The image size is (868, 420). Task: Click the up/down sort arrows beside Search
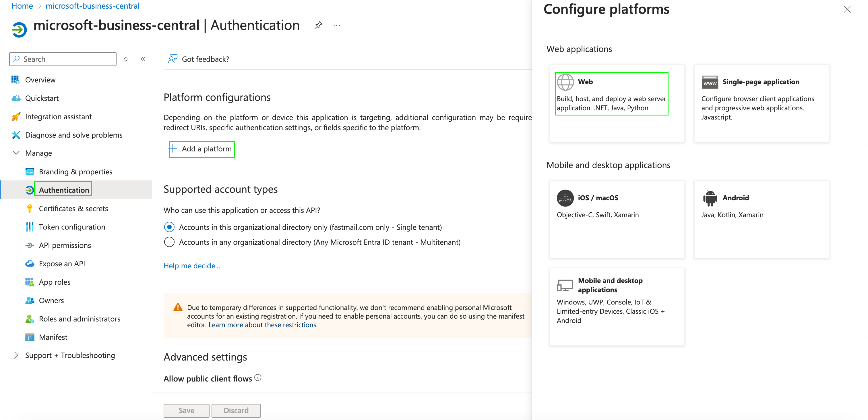coord(126,59)
